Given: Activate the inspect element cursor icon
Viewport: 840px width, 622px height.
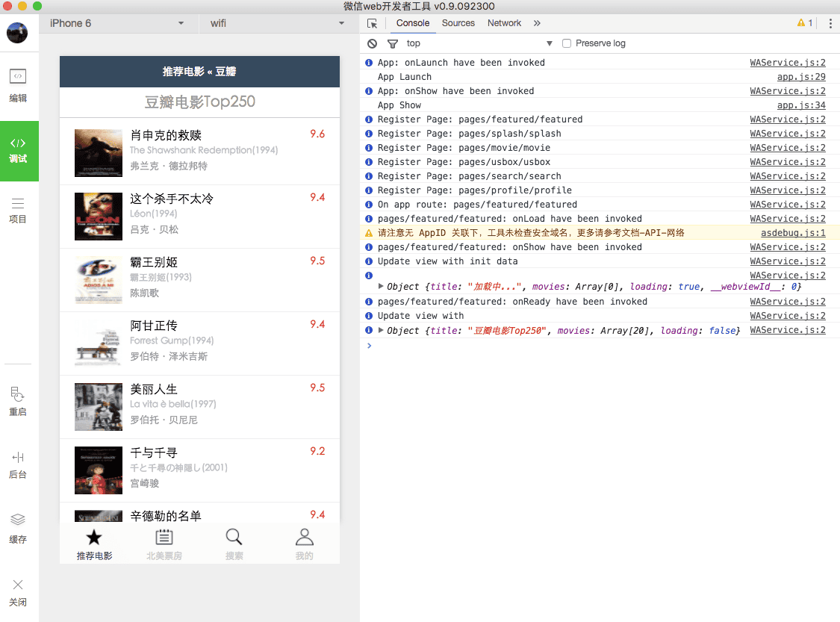Looking at the screenshot, I should pyautogui.click(x=373, y=24).
